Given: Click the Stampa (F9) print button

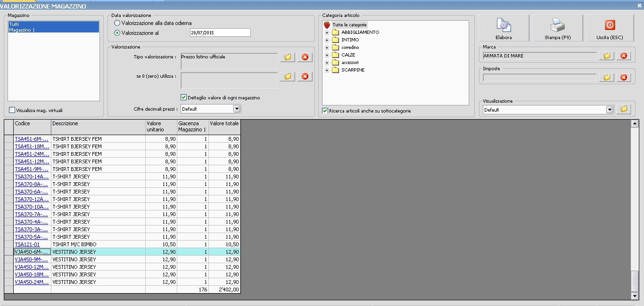Looking at the screenshot, I should point(558,28).
